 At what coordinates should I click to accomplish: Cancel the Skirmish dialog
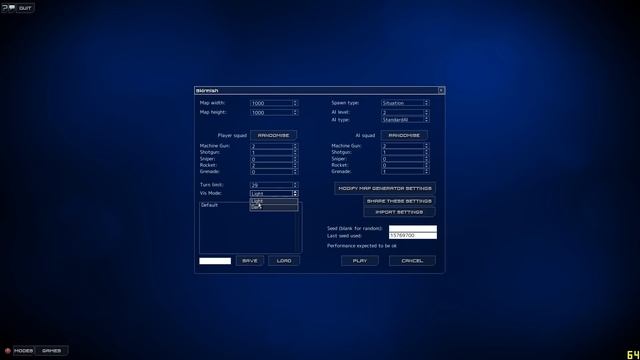coord(412,261)
